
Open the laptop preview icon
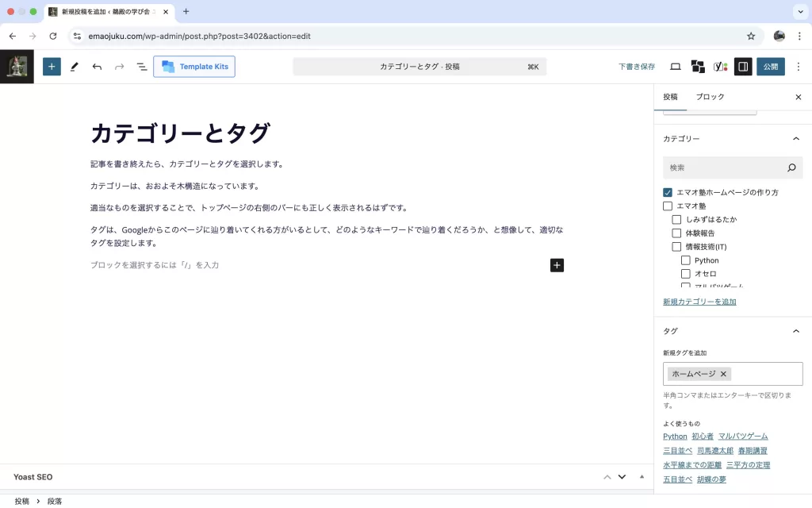tap(676, 67)
